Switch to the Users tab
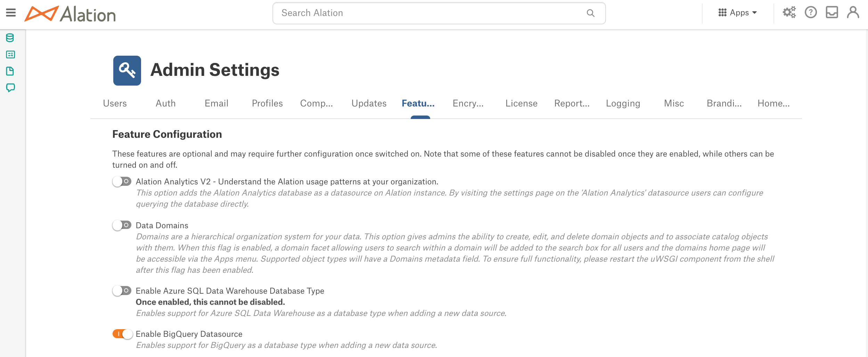 coord(115,103)
